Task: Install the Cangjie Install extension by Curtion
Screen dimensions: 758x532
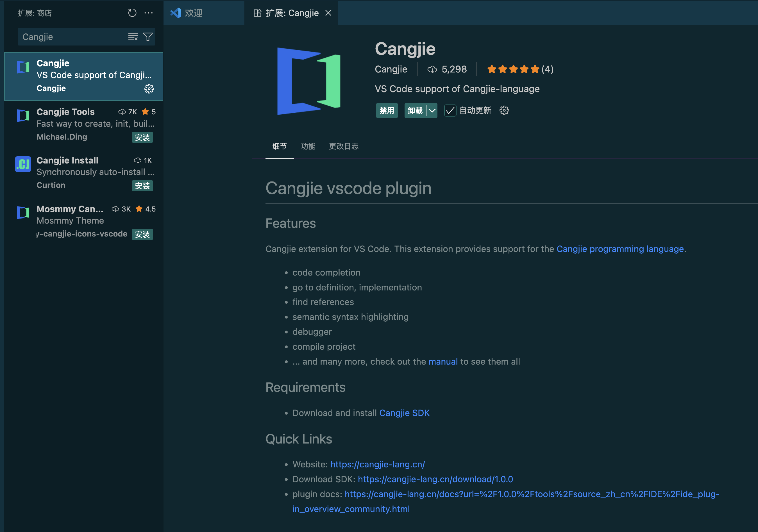Action: [142, 186]
